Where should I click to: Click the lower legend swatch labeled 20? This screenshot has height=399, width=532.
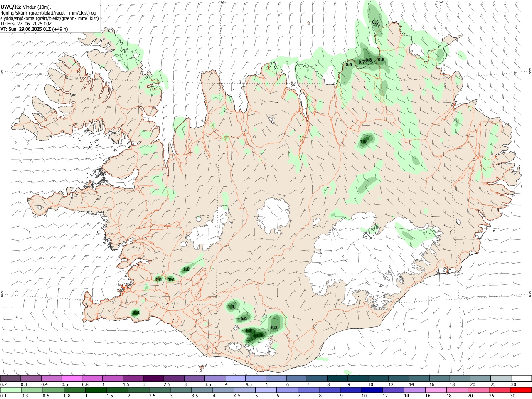click(x=478, y=390)
